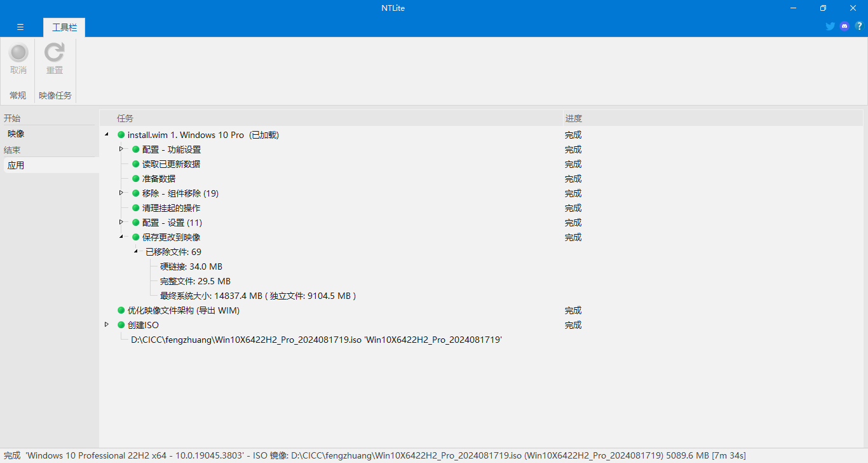Click 完成 progress cell for 创建ISO

point(573,325)
